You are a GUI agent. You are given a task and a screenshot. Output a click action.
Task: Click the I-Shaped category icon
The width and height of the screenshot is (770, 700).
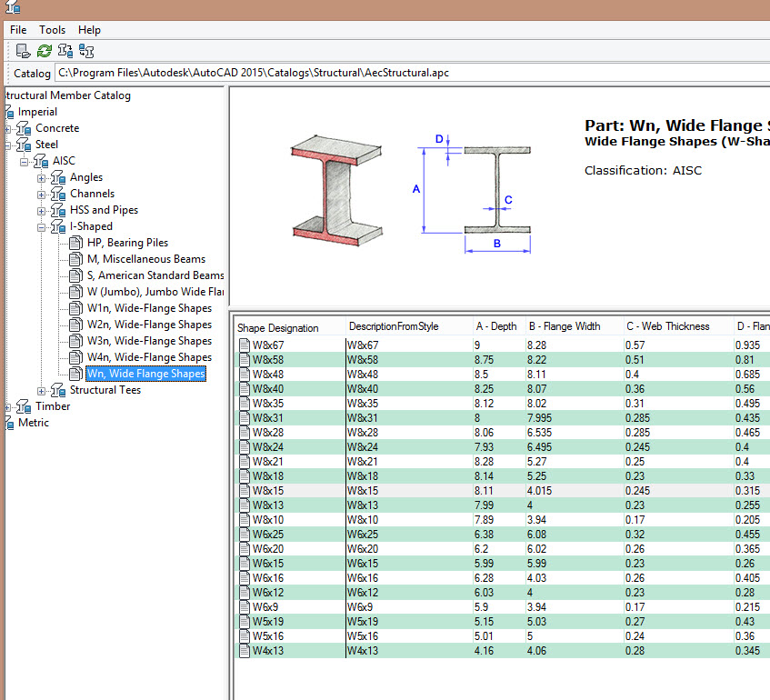point(57,225)
